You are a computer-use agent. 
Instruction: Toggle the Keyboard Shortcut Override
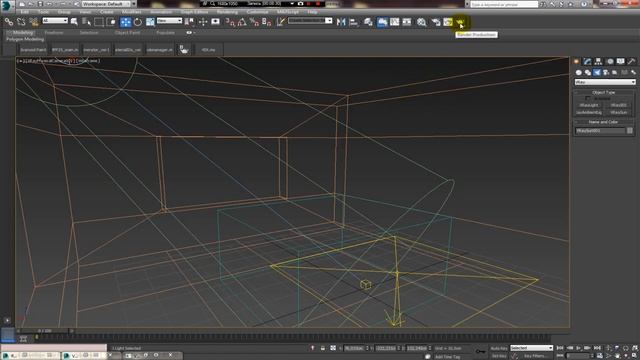pyautogui.click(x=215, y=22)
